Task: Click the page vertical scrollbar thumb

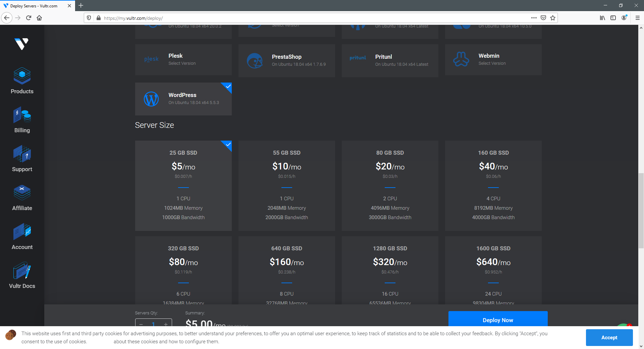Action: click(641, 210)
